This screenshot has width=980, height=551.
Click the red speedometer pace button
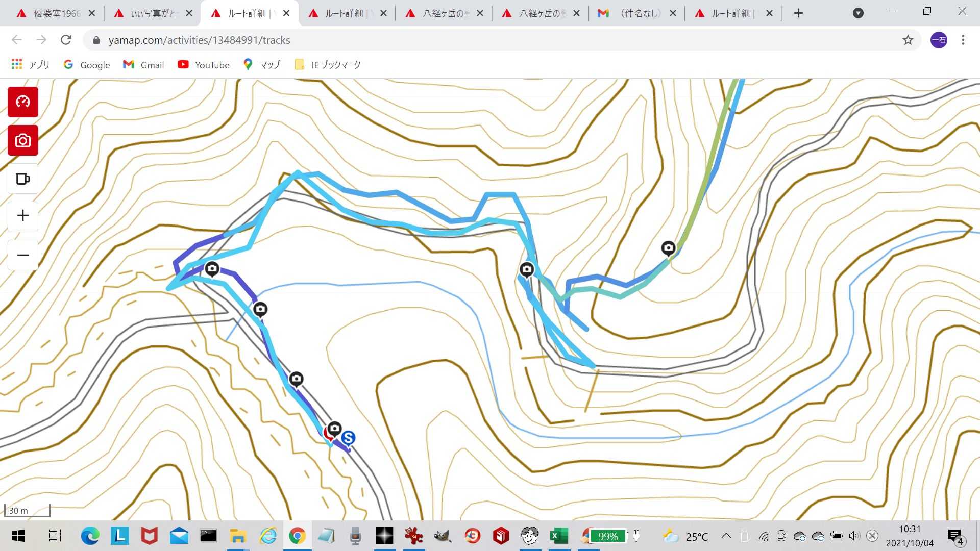point(23,102)
